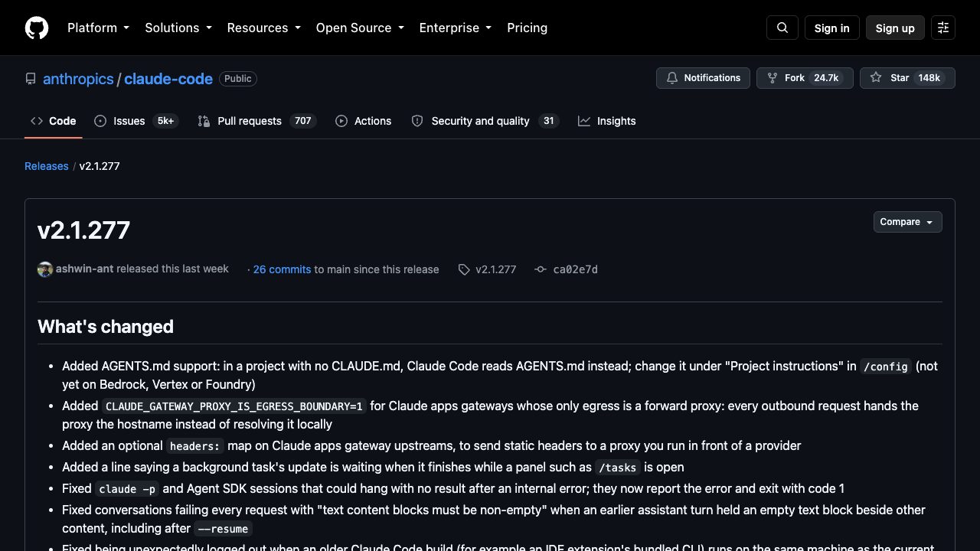Viewport: 980px width, 551px height.
Task: Expand the Resources menu
Action: point(264,28)
